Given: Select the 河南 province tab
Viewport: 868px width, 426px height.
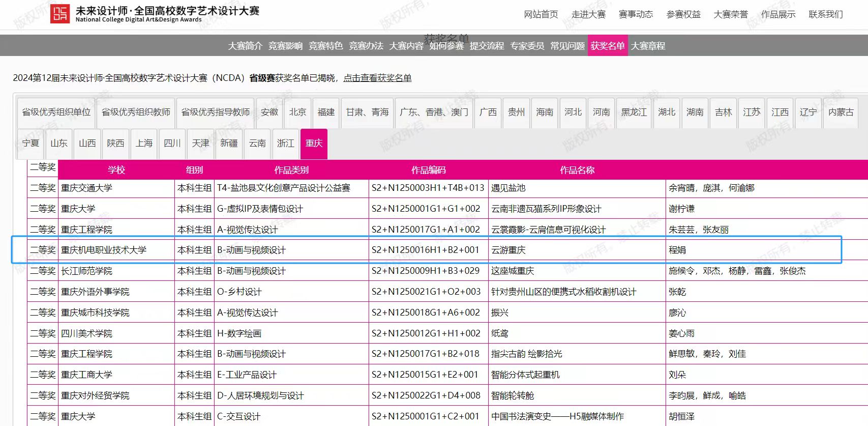Looking at the screenshot, I should [x=601, y=112].
